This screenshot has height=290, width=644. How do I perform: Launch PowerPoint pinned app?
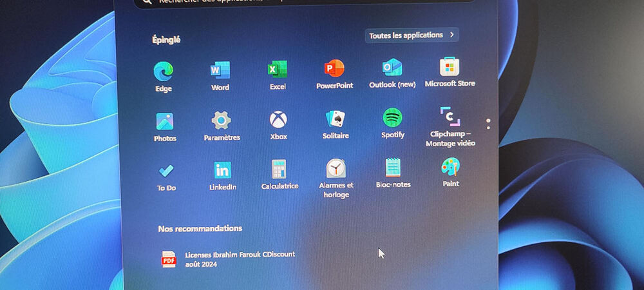tap(334, 74)
